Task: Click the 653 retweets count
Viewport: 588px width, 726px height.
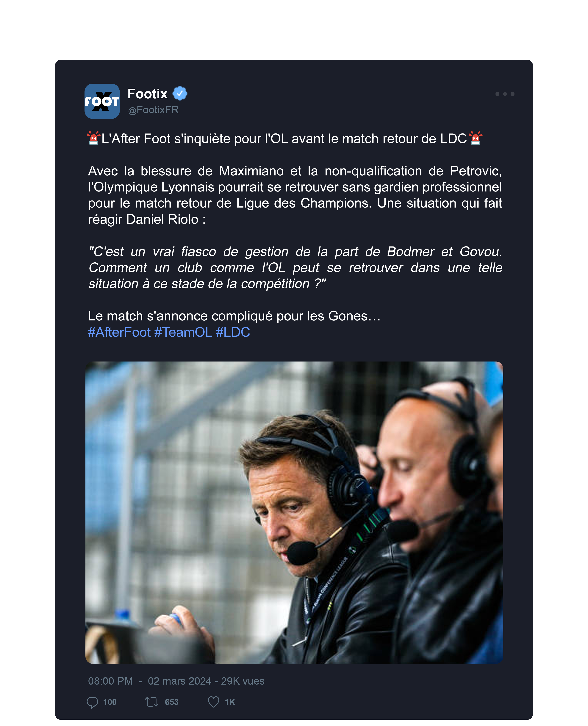Action: pos(172,702)
